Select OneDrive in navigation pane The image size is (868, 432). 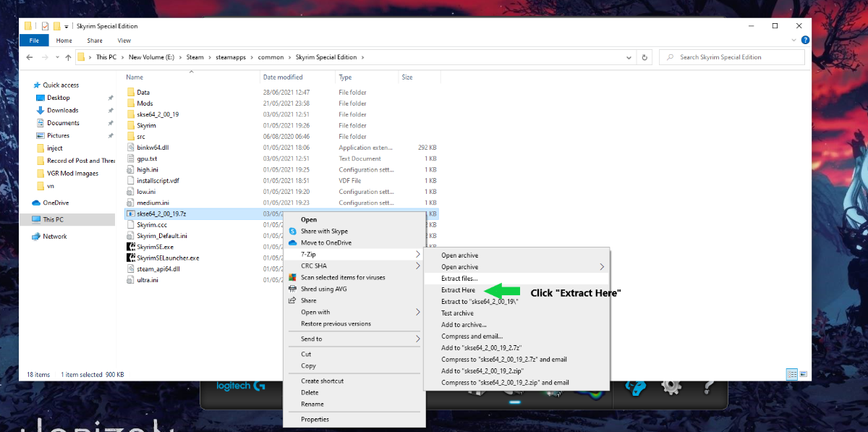[55, 203]
